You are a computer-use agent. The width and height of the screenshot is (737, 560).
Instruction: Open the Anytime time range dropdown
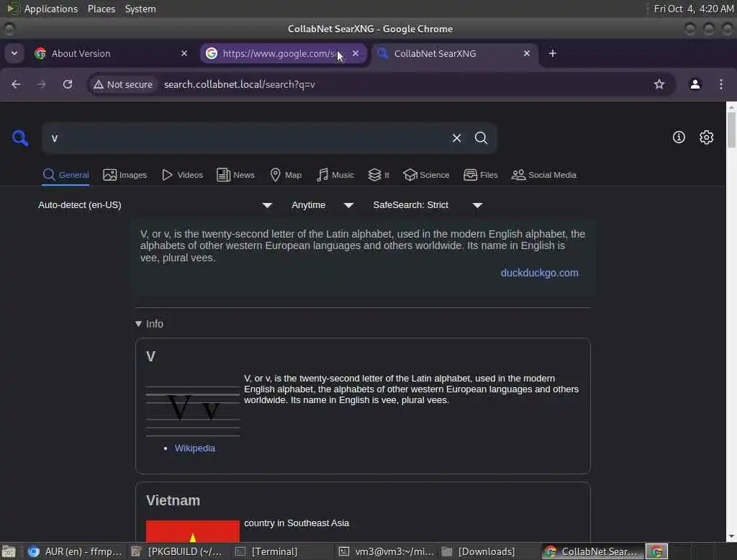point(322,205)
